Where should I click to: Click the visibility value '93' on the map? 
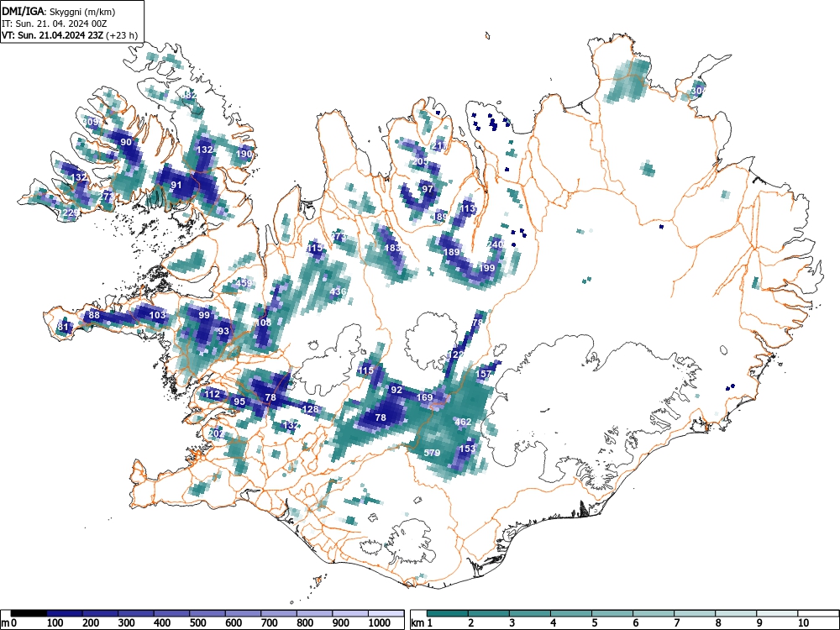tap(223, 331)
